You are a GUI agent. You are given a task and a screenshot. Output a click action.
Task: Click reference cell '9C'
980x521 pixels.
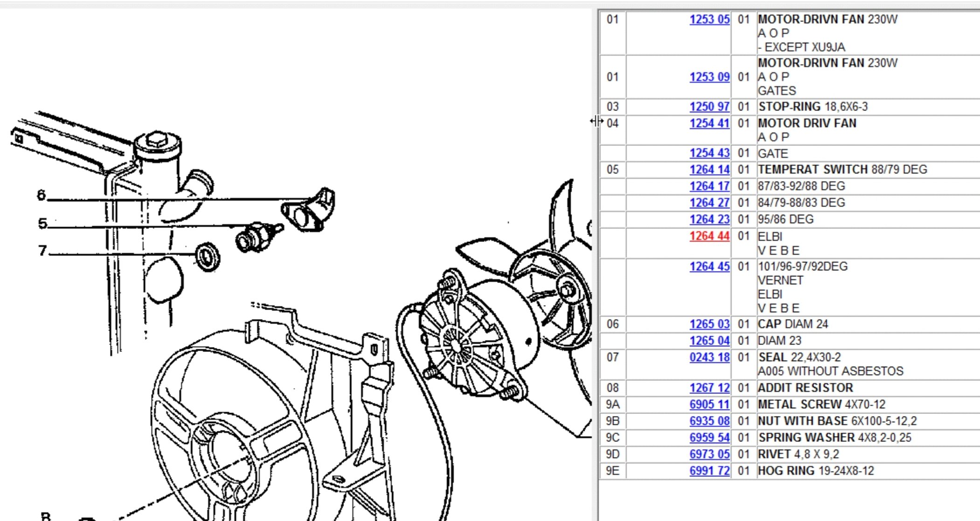click(612, 438)
